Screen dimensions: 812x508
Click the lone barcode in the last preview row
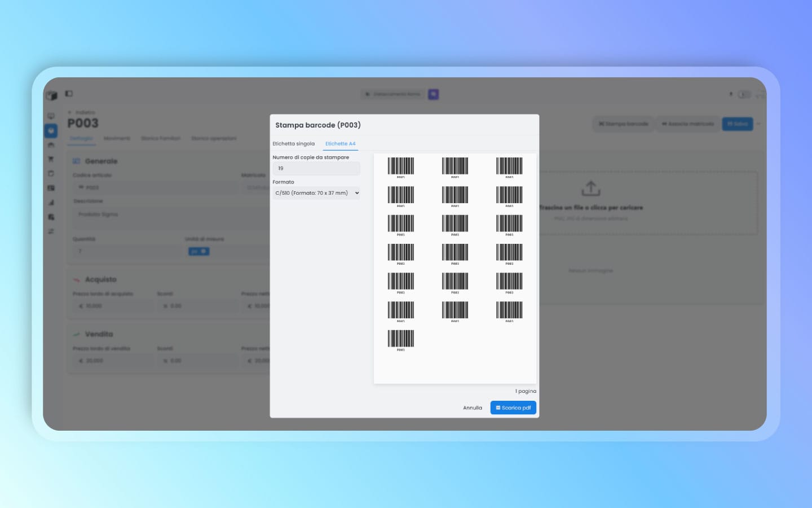coord(401,340)
